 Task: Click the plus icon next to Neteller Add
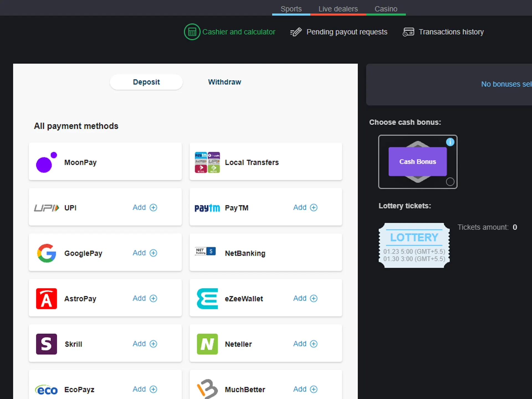tap(314, 344)
